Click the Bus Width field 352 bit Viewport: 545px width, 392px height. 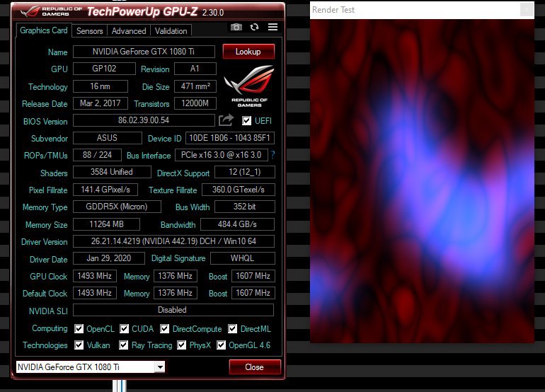[x=245, y=207]
